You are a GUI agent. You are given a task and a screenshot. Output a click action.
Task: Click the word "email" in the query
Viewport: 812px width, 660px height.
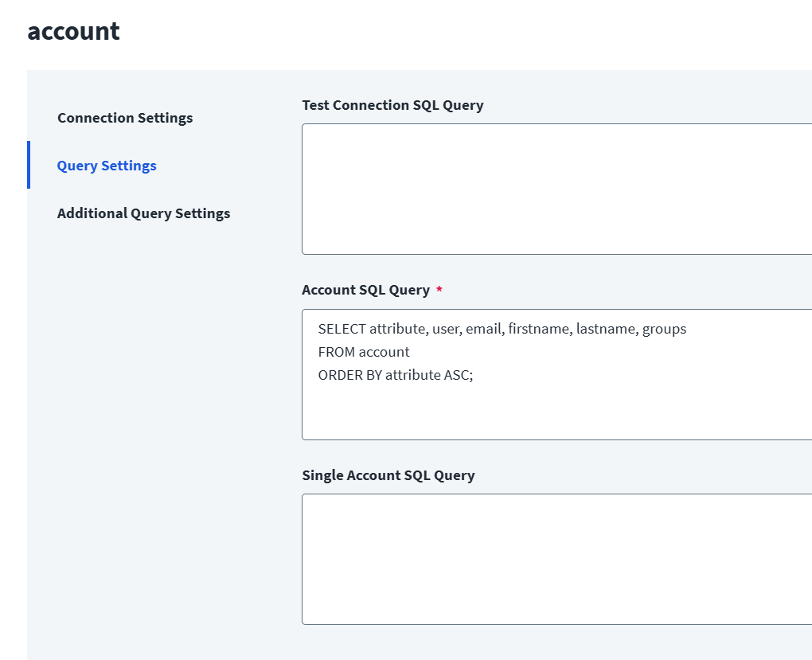482,329
